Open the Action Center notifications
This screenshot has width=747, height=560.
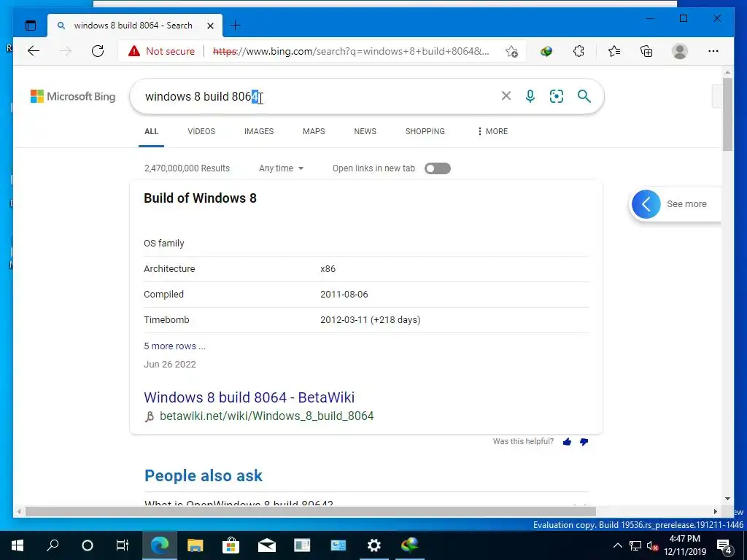[x=724, y=545]
